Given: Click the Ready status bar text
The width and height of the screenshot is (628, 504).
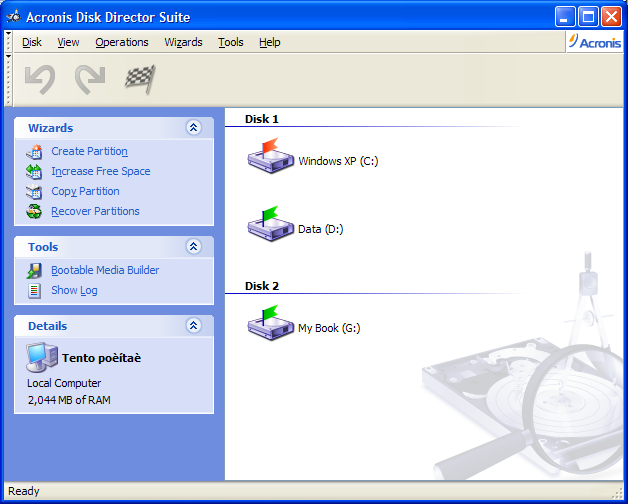Looking at the screenshot, I should pyautogui.click(x=24, y=491).
